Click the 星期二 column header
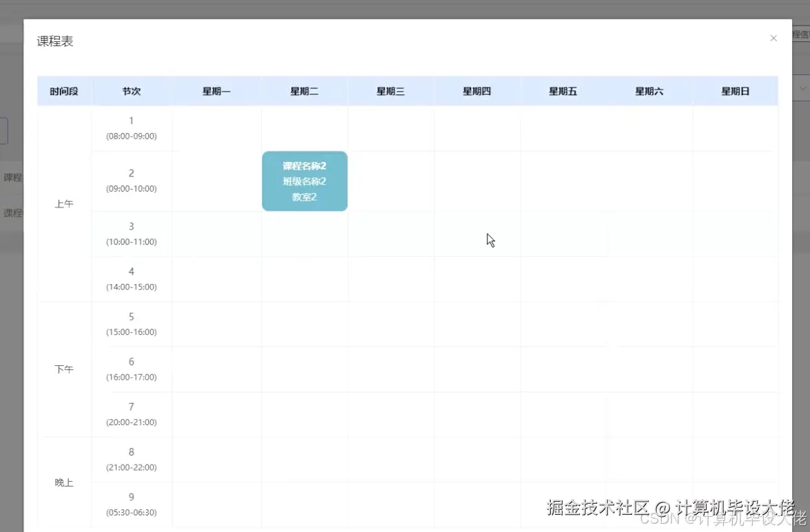The width and height of the screenshot is (810, 532). pos(304,92)
